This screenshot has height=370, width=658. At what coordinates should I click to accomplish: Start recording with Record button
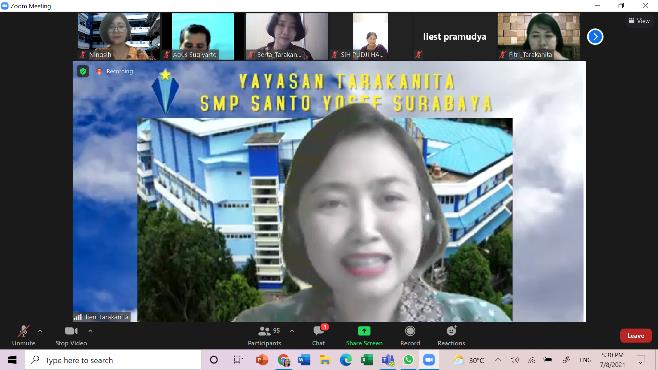point(410,336)
